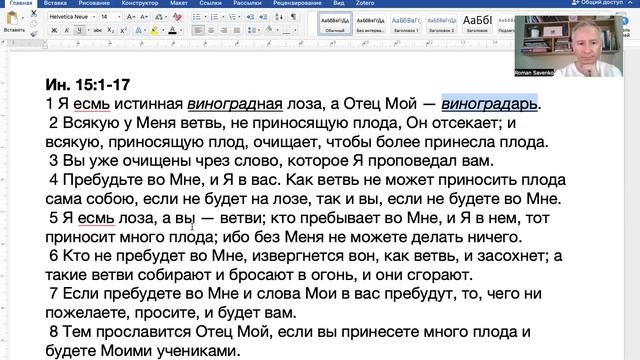Apply the Заголовок 1 style
The width and height of the screenshot is (640, 360).
[x=406, y=24]
